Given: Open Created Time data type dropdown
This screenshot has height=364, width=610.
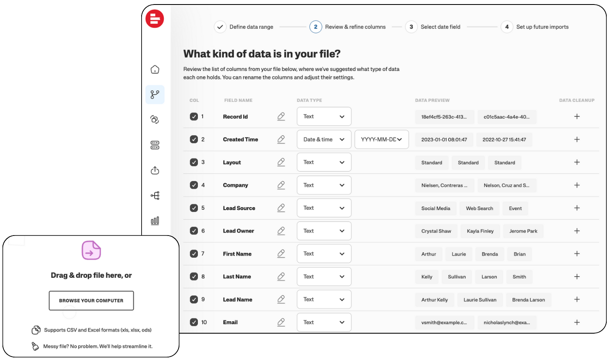Looking at the screenshot, I should click(323, 140).
